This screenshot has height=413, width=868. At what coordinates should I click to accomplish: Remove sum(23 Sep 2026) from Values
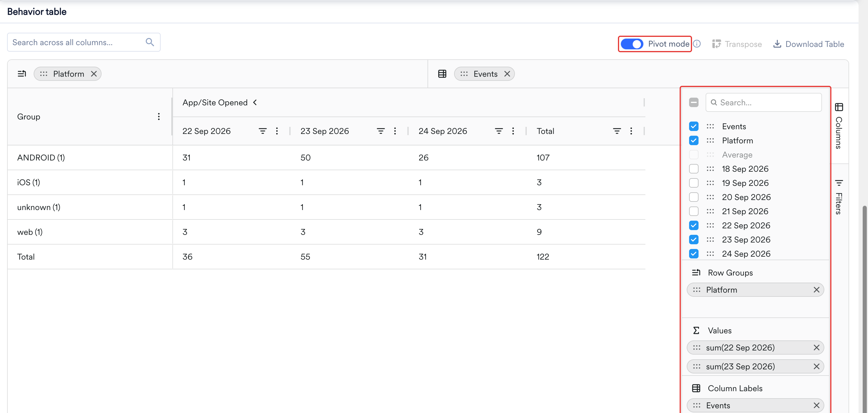point(816,367)
